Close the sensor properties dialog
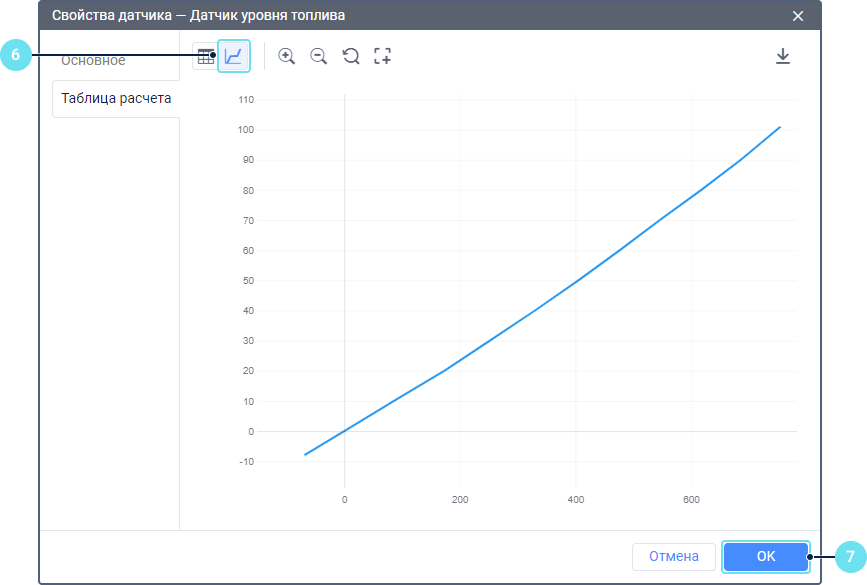Screen dimensions: 867x585 pos(798,15)
